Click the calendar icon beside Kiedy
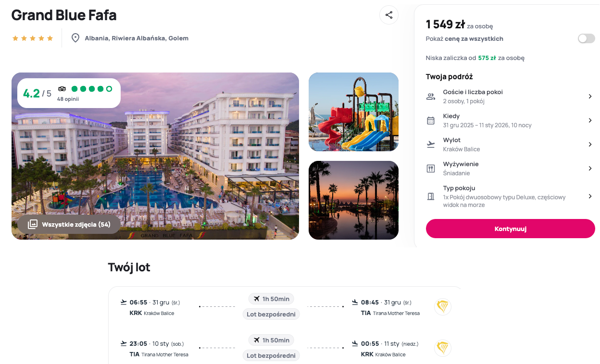The height and width of the screenshot is (364, 600). [431, 121]
